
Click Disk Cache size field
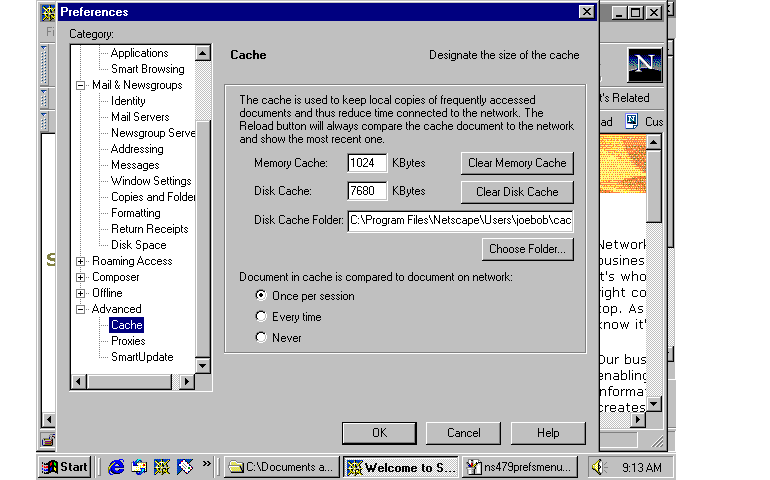point(367,191)
